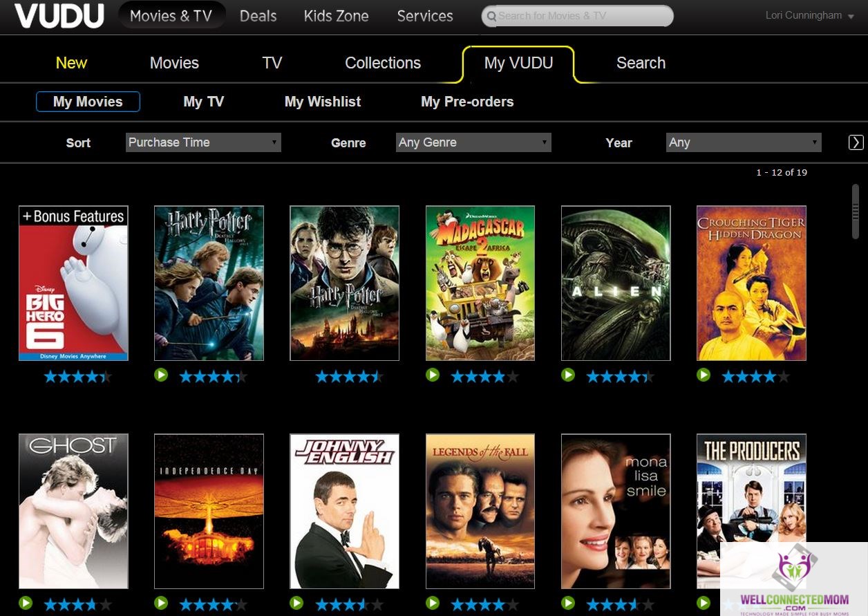868x616 pixels.
Task: Switch to the New tab
Action: tap(71, 63)
